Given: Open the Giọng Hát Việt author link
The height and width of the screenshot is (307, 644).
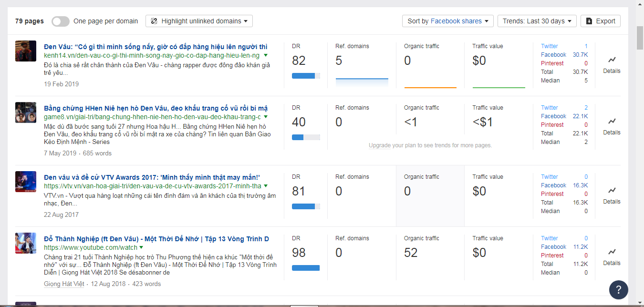Looking at the screenshot, I should point(64,284).
